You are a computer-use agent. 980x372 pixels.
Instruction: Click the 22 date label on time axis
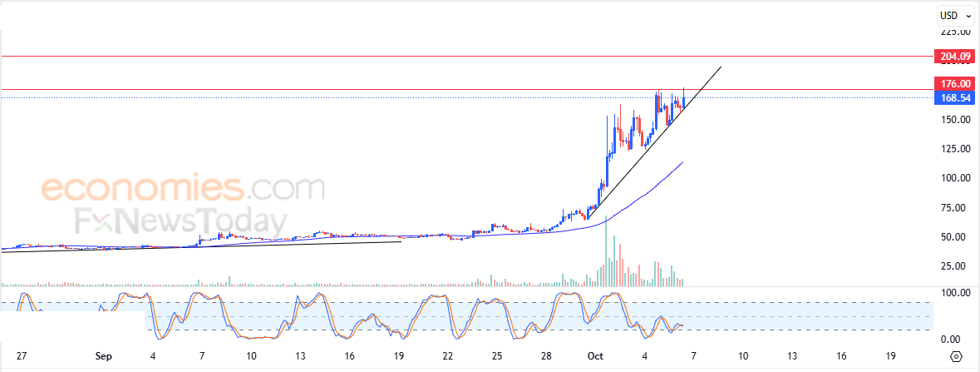(447, 356)
